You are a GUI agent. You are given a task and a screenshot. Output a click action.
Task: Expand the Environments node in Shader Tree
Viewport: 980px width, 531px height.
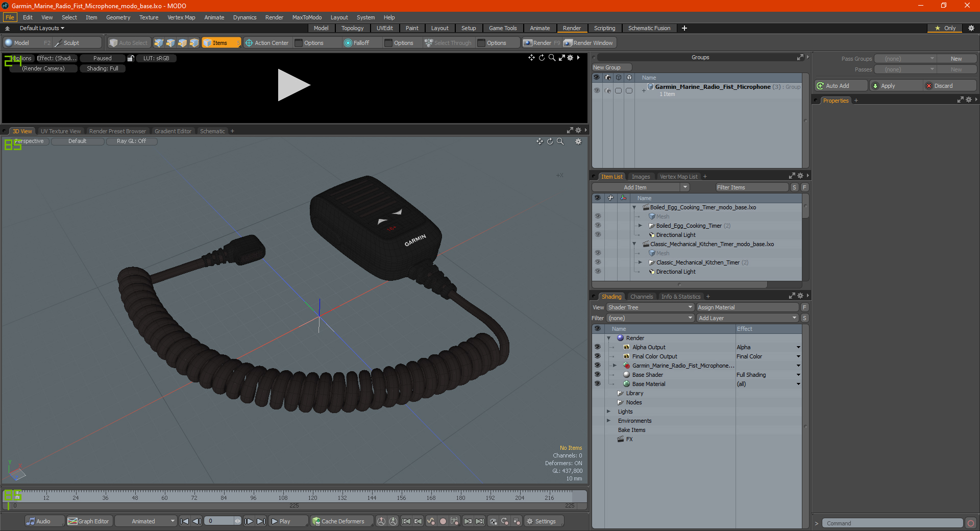point(608,421)
